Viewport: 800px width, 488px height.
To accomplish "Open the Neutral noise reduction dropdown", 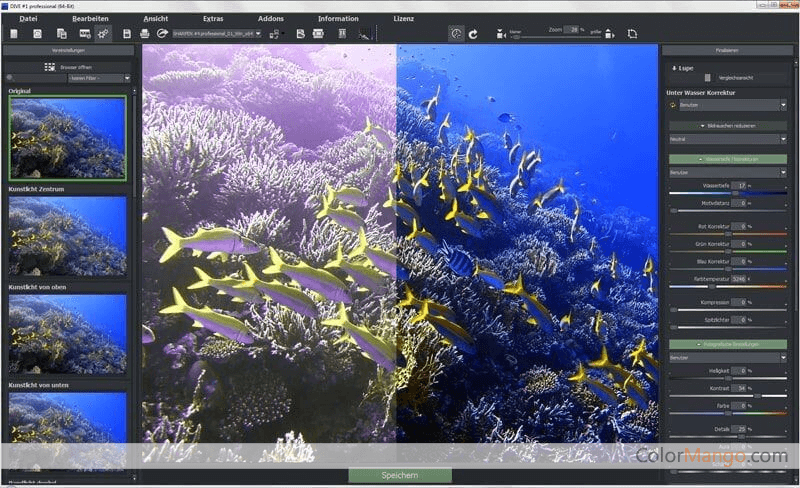I will point(727,139).
